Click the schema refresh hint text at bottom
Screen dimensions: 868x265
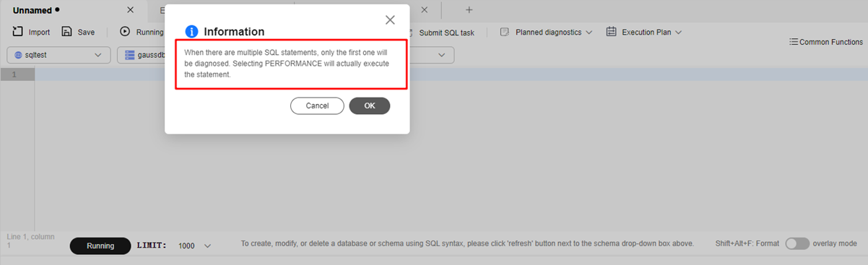(467, 244)
